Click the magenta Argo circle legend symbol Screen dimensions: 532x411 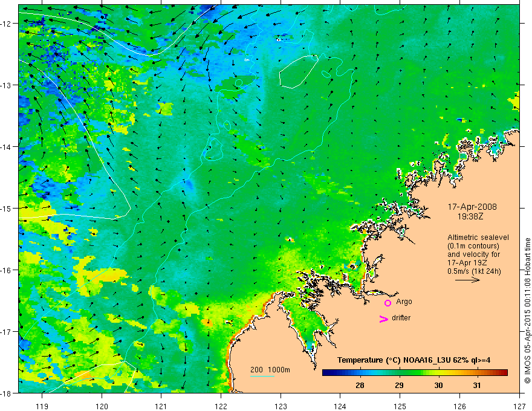coord(388,303)
